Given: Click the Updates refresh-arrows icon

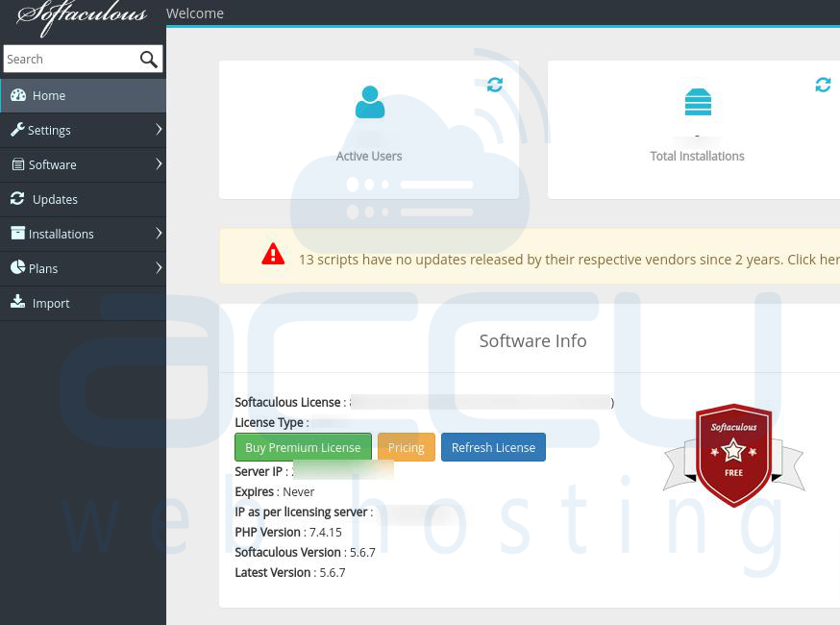Looking at the screenshot, I should pyautogui.click(x=17, y=198).
